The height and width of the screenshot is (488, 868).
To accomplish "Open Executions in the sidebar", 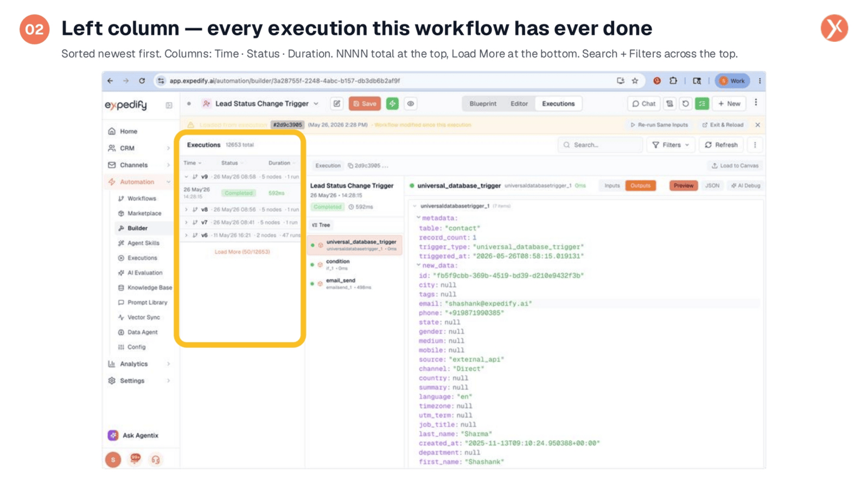I will pos(142,258).
